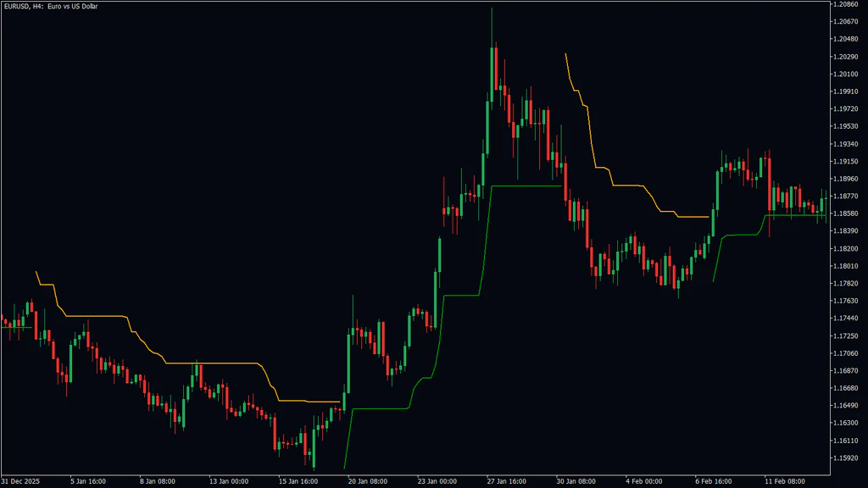Click the 1.20860 price axis label
868x488 pixels.
(846, 4)
